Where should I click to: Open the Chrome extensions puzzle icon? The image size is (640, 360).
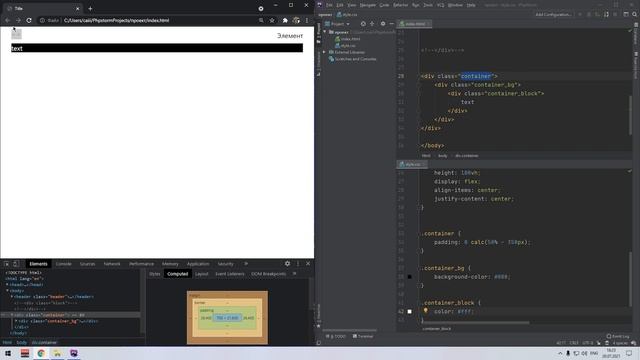[x=285, y=20]
